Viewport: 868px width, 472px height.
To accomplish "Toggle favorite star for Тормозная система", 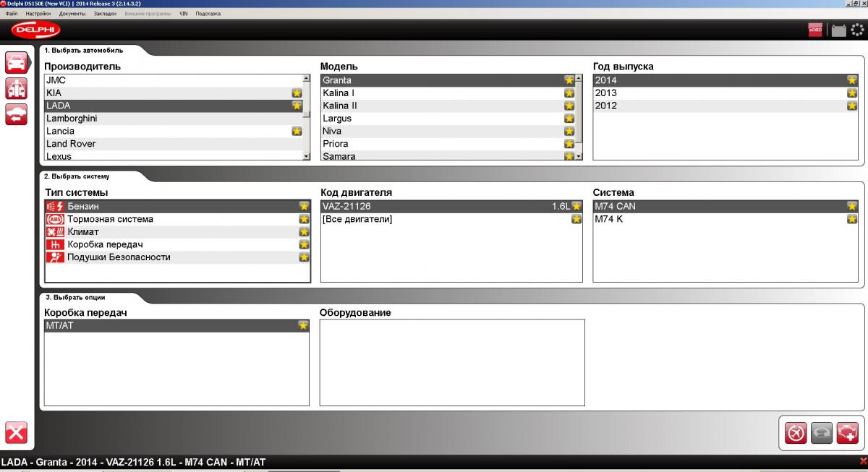I will 304,219.
